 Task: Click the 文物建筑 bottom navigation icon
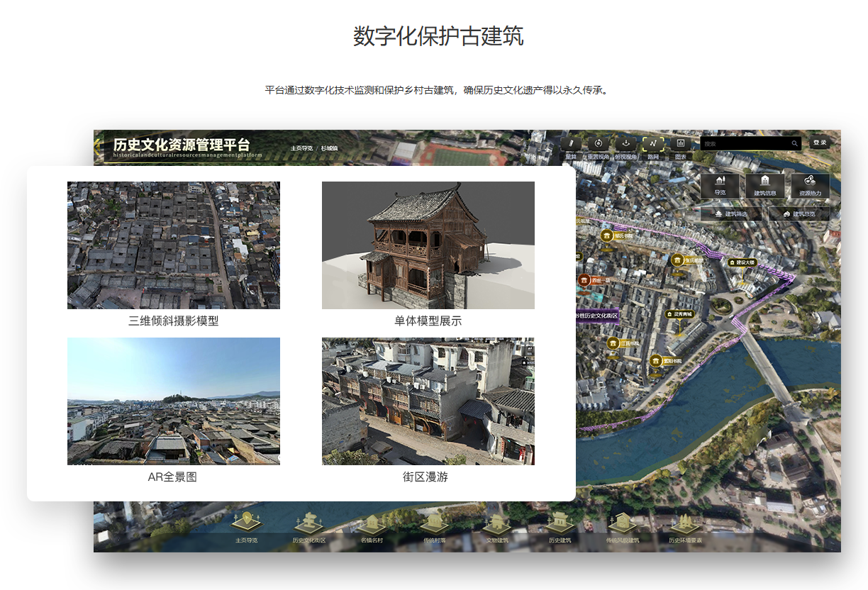[x=497, y=526]
